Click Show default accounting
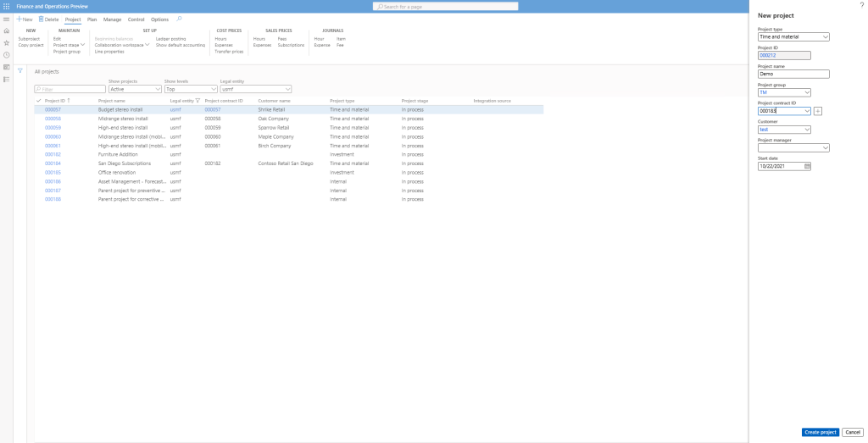The image size is (868, 443). tap(181, 46)
